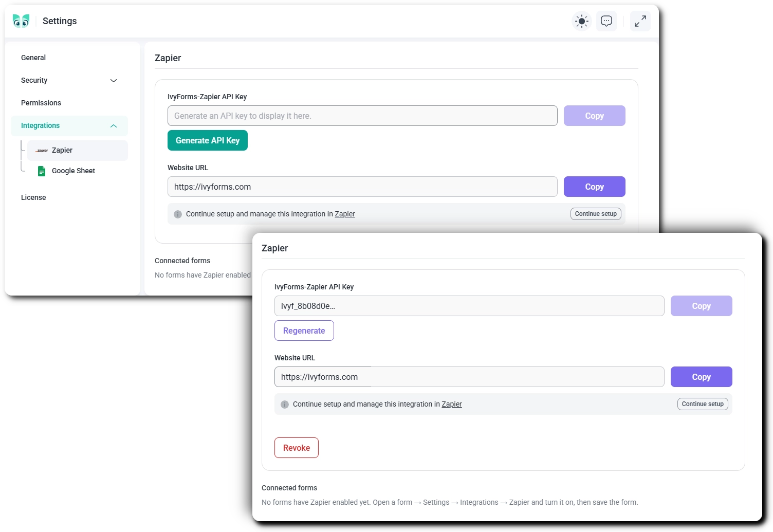Click the ivyf_8b08d0e… API key field

point(469,306)
